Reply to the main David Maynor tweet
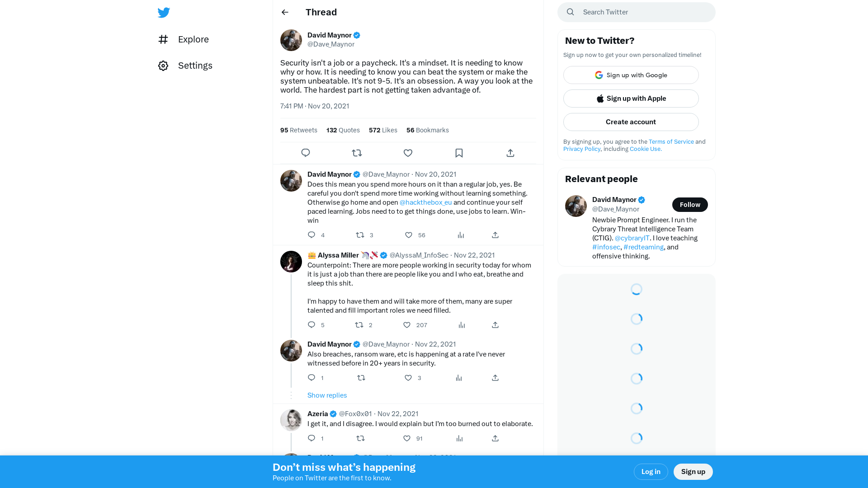The image size is (868, 488). pyautogui.click(x=306, y=153)
